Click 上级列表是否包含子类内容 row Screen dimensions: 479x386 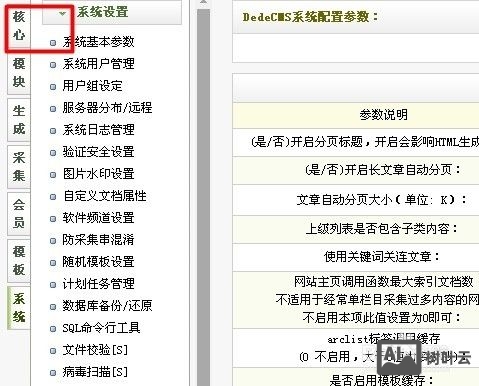coord(356,229)
